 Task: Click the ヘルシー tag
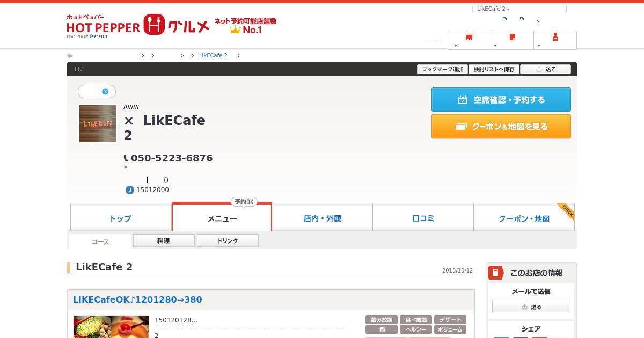coord(416,329)
